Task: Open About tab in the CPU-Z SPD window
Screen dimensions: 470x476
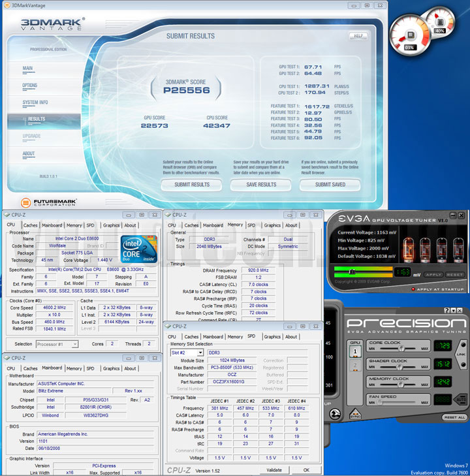Action: (291, 337)
